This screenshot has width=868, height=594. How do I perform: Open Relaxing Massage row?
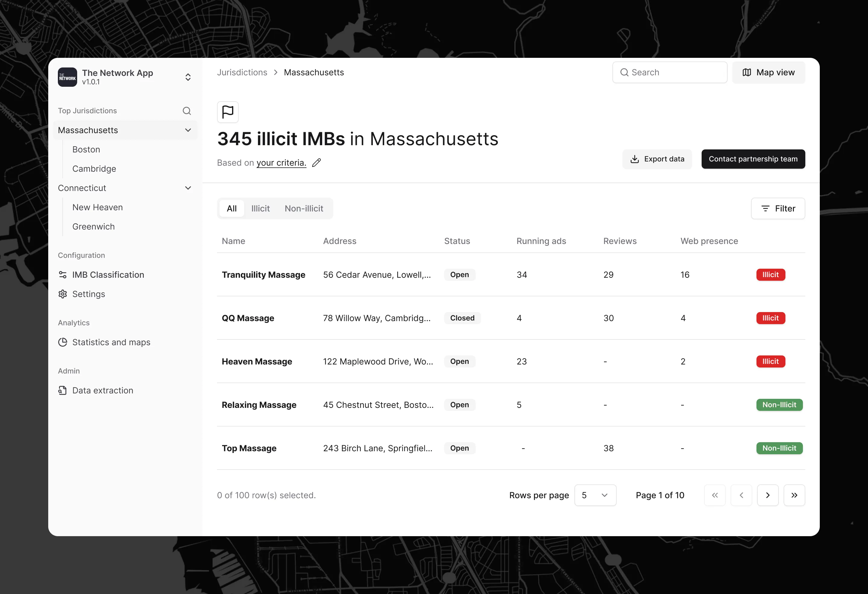click(511, 405)
